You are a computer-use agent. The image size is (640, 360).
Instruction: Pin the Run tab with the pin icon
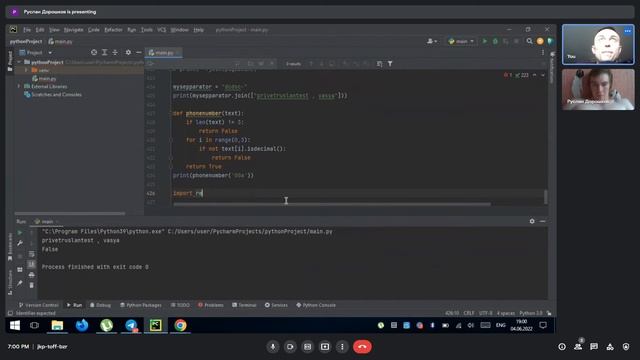20,283
